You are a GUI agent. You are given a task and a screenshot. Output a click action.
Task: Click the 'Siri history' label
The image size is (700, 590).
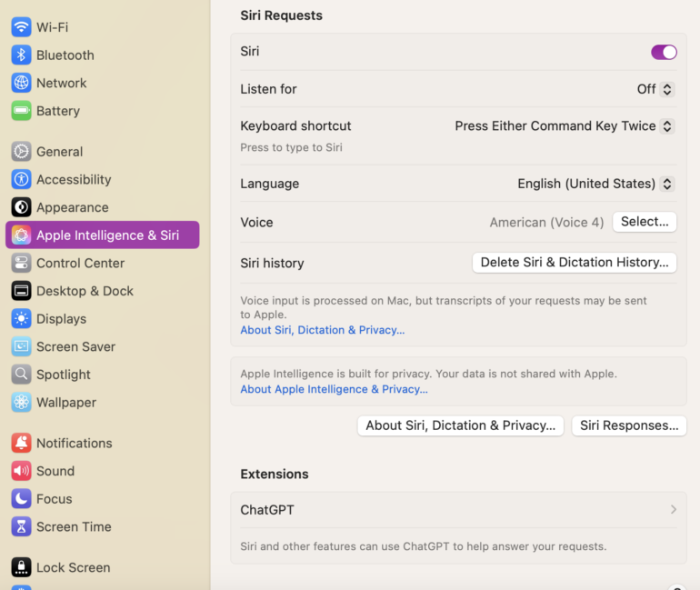point(272,264)
